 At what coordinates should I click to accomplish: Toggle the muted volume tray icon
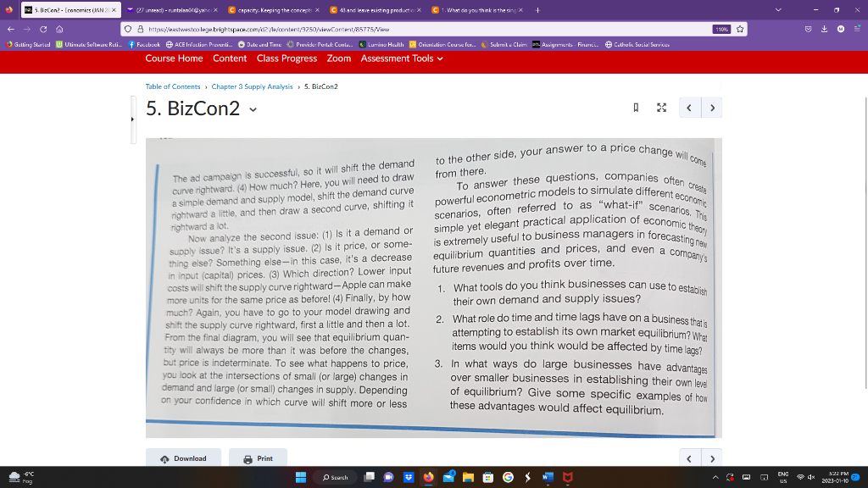[811, 477]
